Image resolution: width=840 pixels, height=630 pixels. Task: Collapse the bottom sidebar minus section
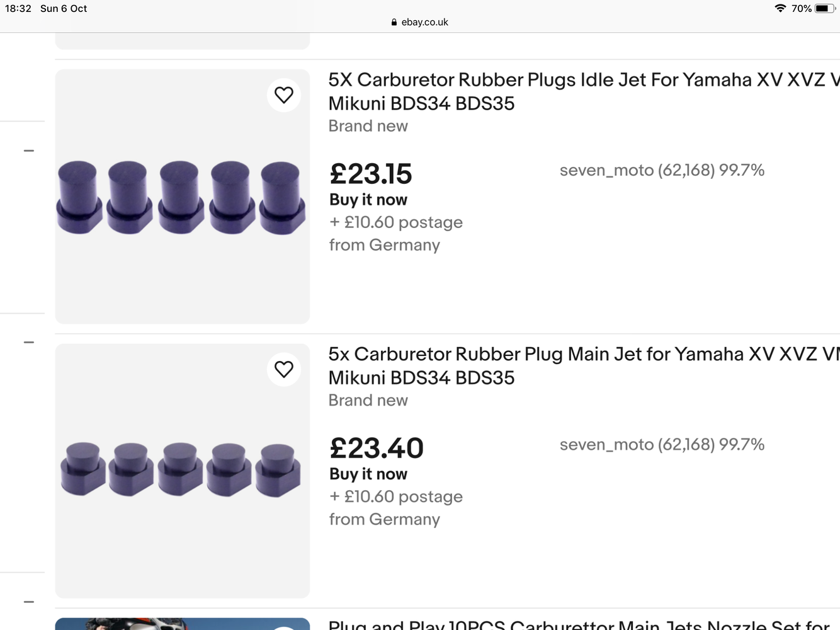[x=29, y=602]
